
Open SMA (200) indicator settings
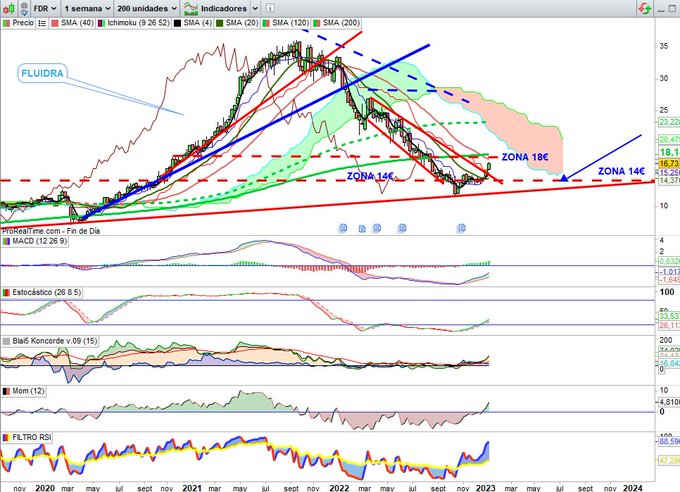click(336, 23)
